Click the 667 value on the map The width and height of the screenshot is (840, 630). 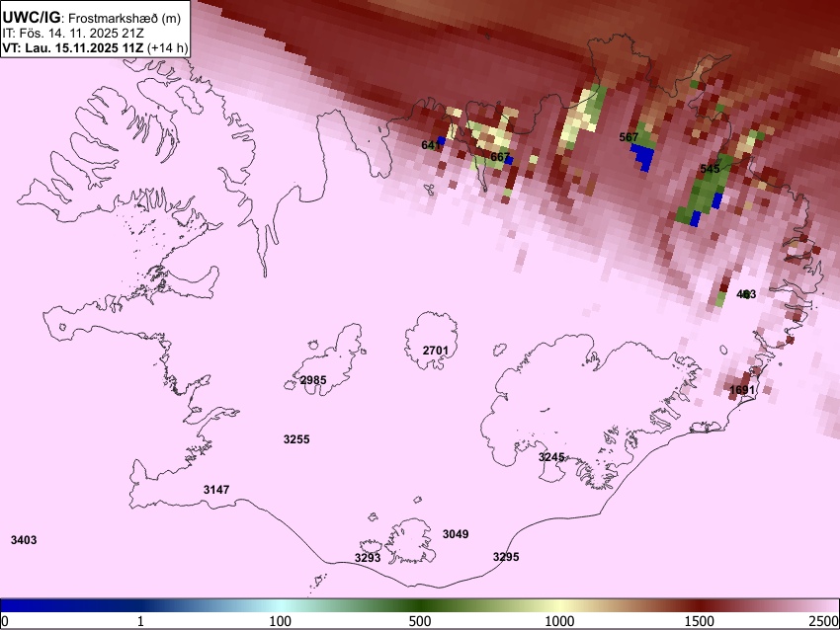point(500,157)
